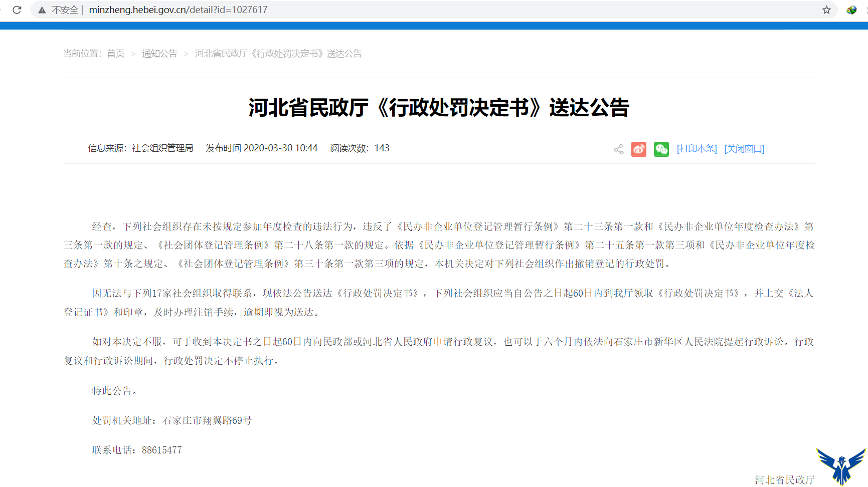Click the read count 阅读次数：143
The image size is (868, 487).
point(360,148)
